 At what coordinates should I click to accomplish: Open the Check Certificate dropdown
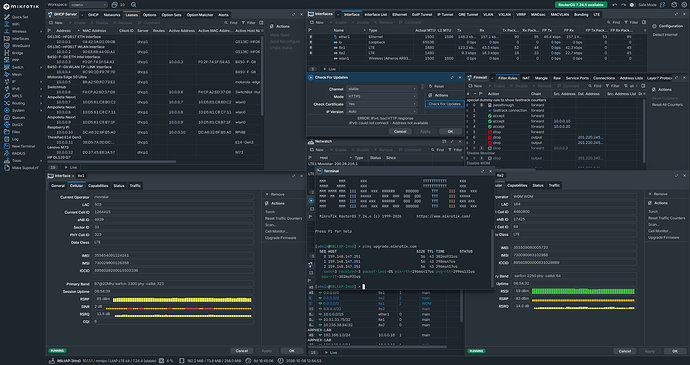381,104
